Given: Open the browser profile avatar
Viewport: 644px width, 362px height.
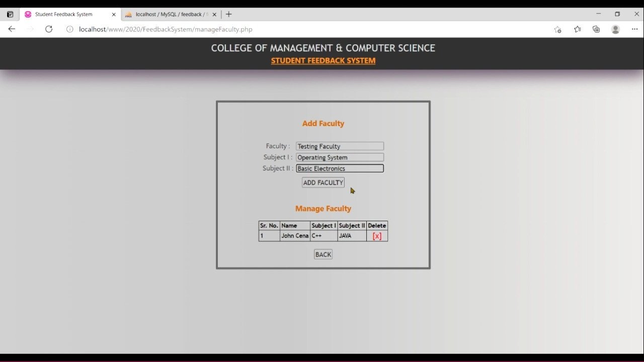Looking at the screenshot, I should click(615, 29).
